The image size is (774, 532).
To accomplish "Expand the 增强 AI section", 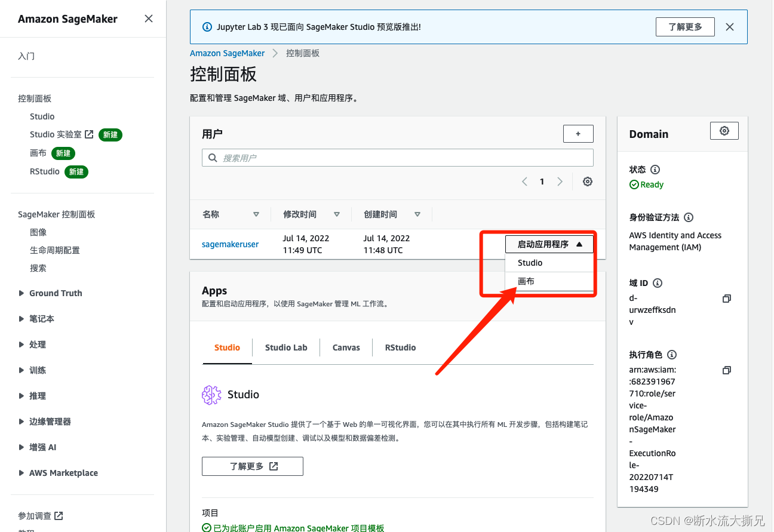I will pyautogui.click(x=22, y=447).
